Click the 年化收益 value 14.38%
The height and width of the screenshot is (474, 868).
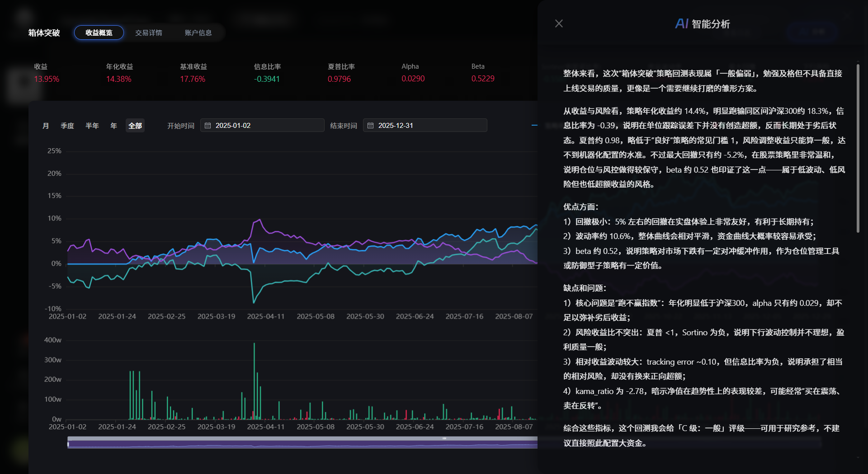(x=118, y=79)
